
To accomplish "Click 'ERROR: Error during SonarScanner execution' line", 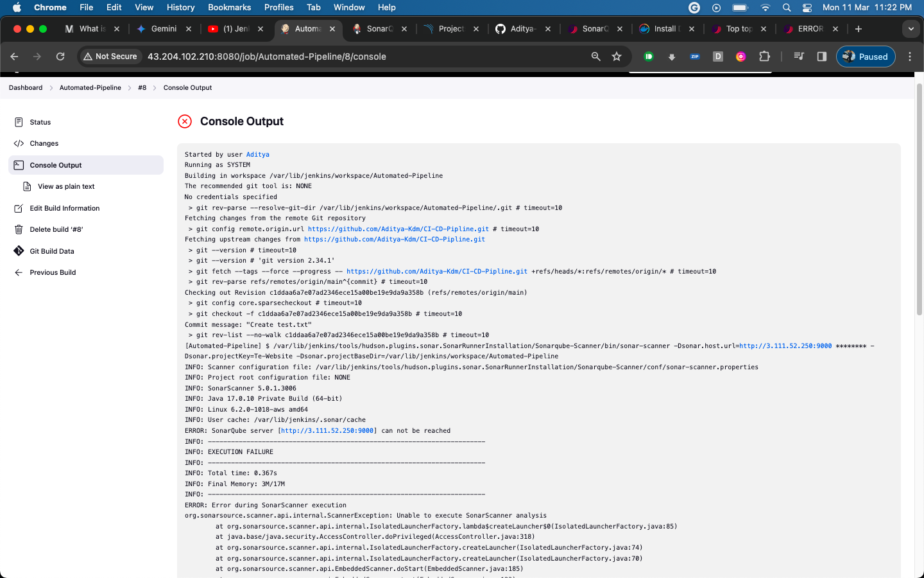I will coord(266,505).
